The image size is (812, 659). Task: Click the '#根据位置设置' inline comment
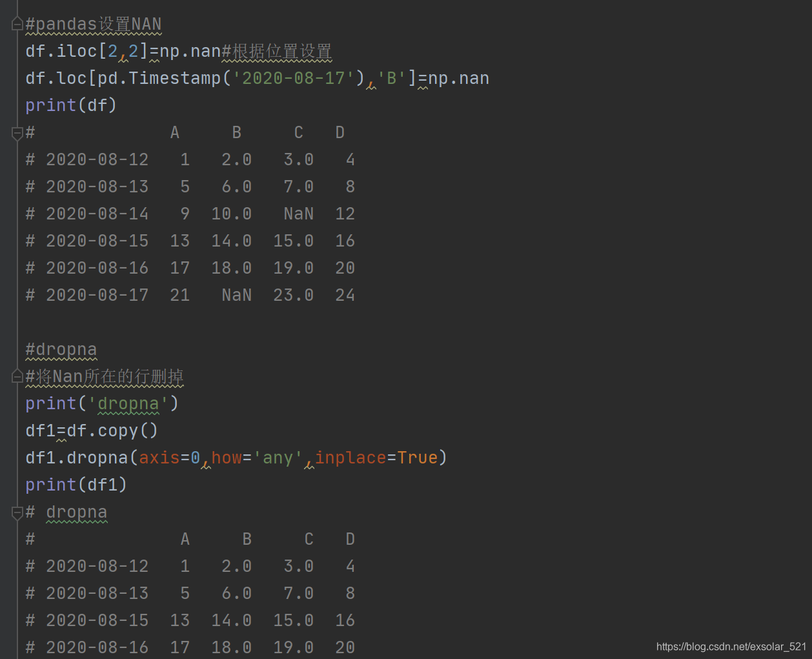click(277, 52)
